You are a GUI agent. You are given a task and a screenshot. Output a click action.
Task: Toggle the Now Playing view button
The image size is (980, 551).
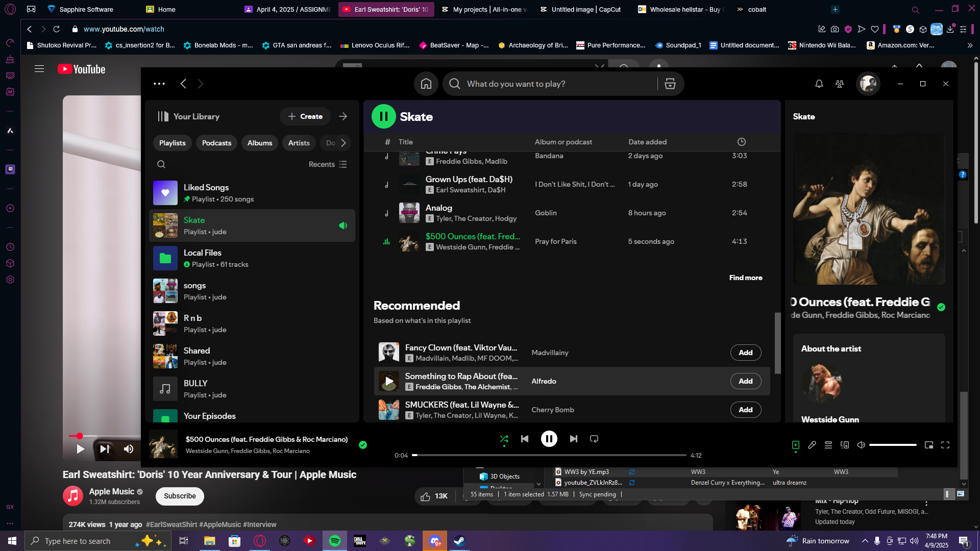pyautogui.click(x=796, y=445)
